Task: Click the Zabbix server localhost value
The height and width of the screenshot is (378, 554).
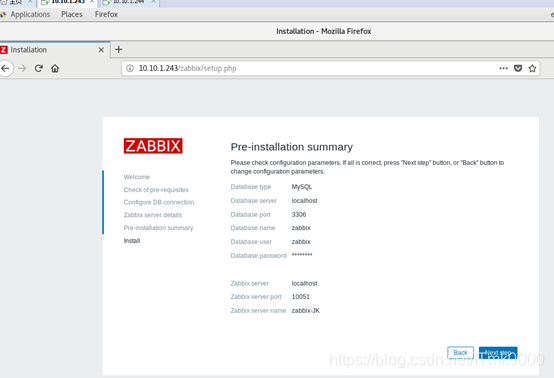Action: (x=305, y=283)
